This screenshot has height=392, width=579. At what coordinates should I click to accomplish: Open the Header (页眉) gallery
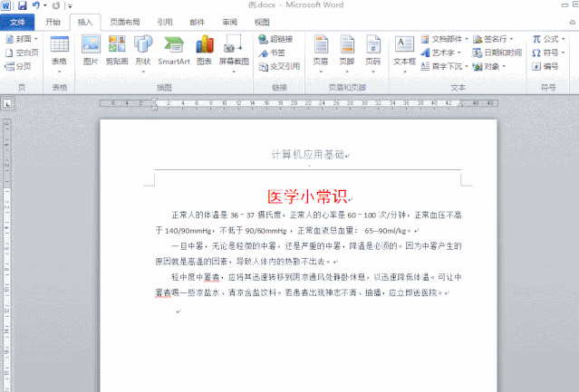[321, 54]
